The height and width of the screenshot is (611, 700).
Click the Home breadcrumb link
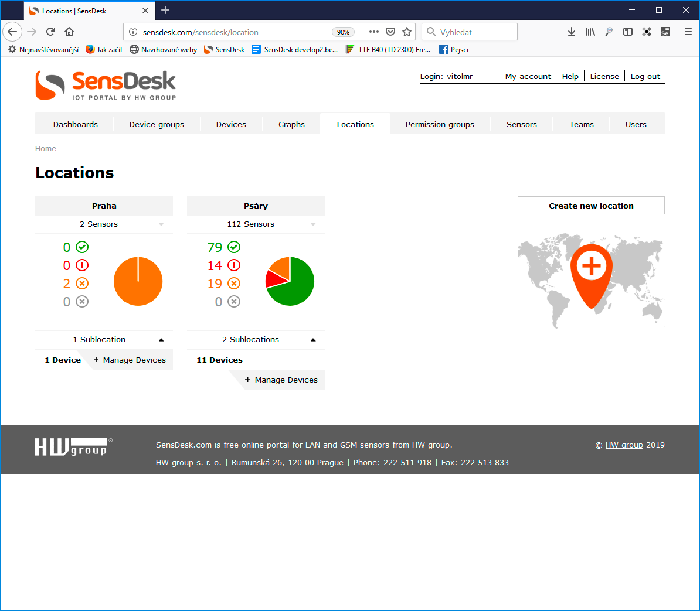pyautogui.click(x=46, y=149)
